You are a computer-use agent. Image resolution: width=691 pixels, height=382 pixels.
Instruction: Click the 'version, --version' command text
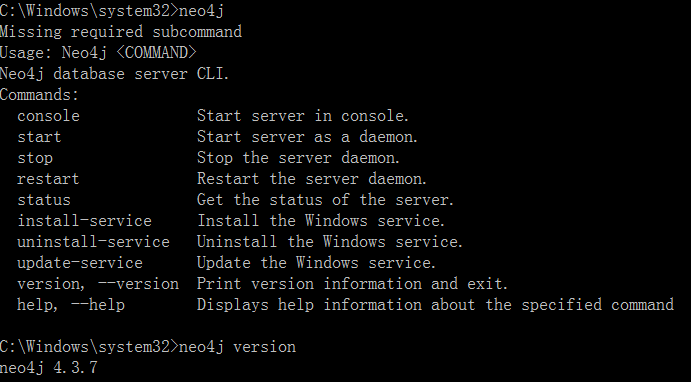pos(98,284)
